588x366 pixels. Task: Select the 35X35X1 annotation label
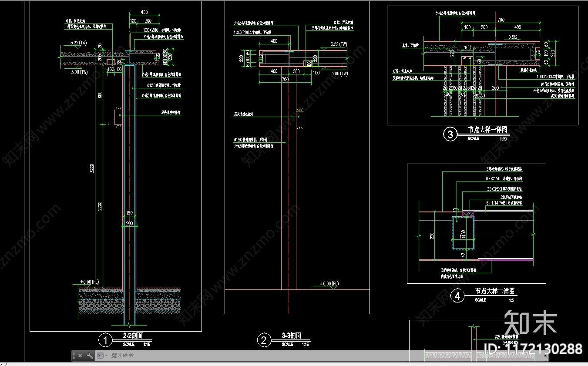pos(504,189)
